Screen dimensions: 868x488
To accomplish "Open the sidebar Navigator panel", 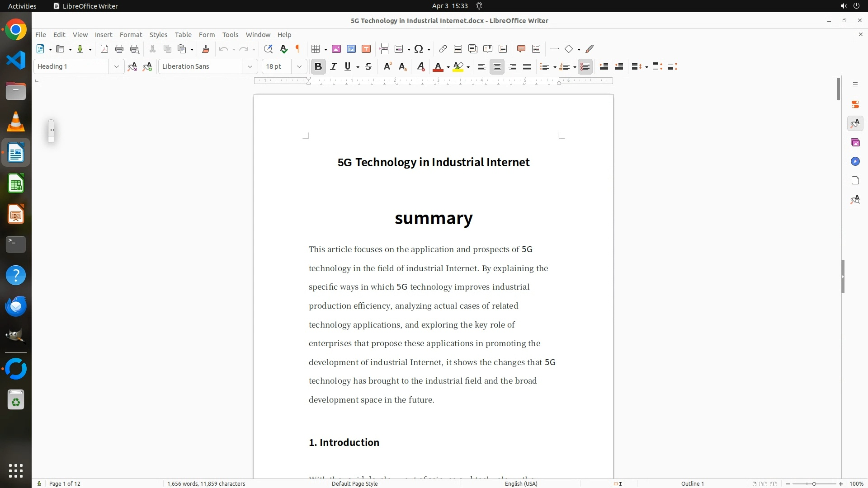I will [855, 161].
